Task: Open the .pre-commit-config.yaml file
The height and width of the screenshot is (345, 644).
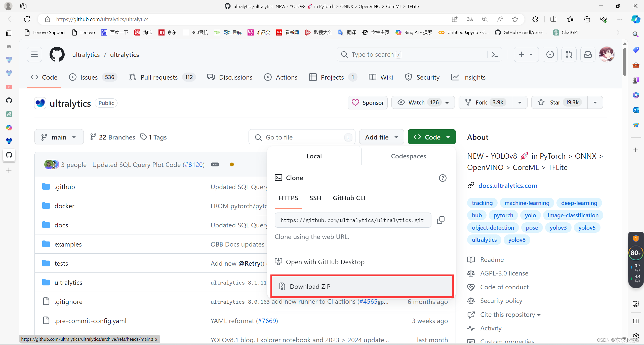Action: 91,321
